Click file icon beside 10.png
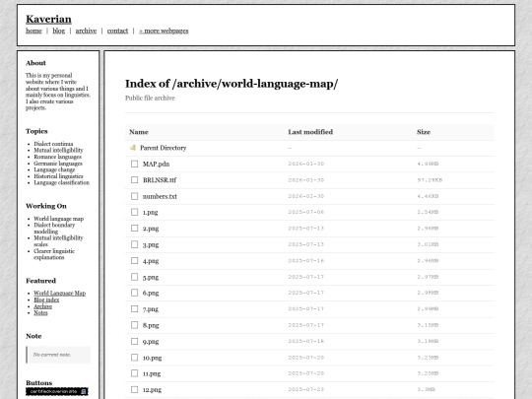Image resolution: width=532 pixels, height=399 pixels. pos(134,358)
